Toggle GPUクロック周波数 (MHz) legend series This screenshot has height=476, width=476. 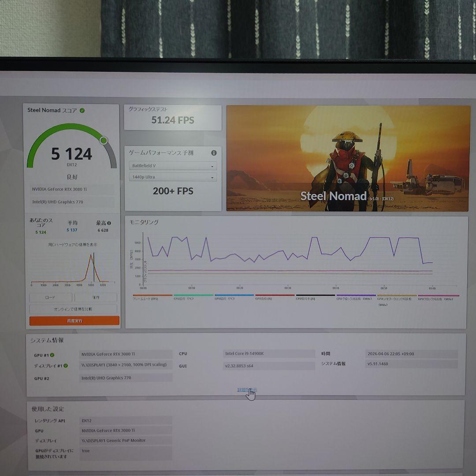pyautogui.click(x=439, y=297)
